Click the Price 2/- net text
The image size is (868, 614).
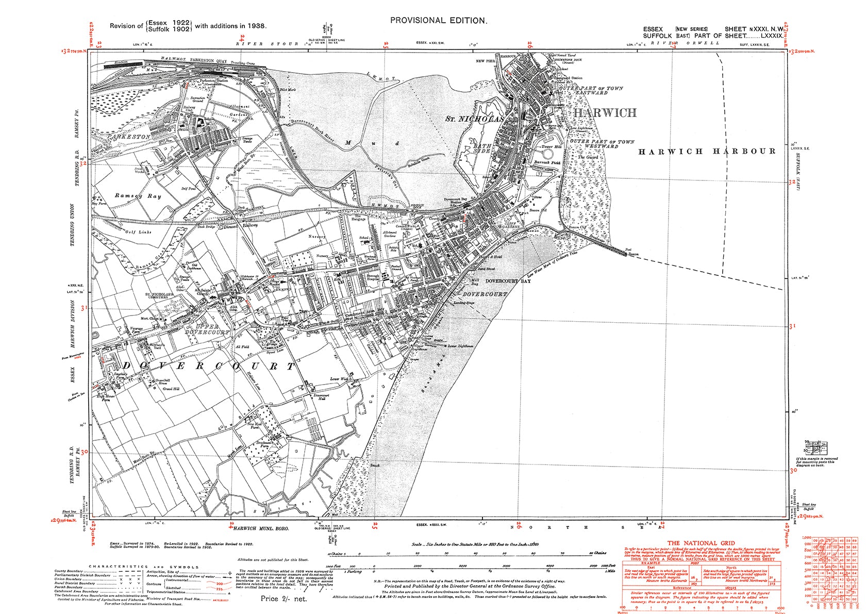(283, 599)
